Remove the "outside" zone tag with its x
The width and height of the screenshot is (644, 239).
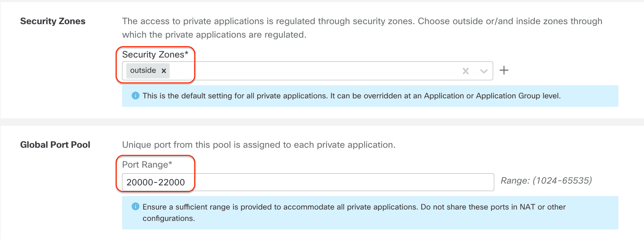point(164,71)
